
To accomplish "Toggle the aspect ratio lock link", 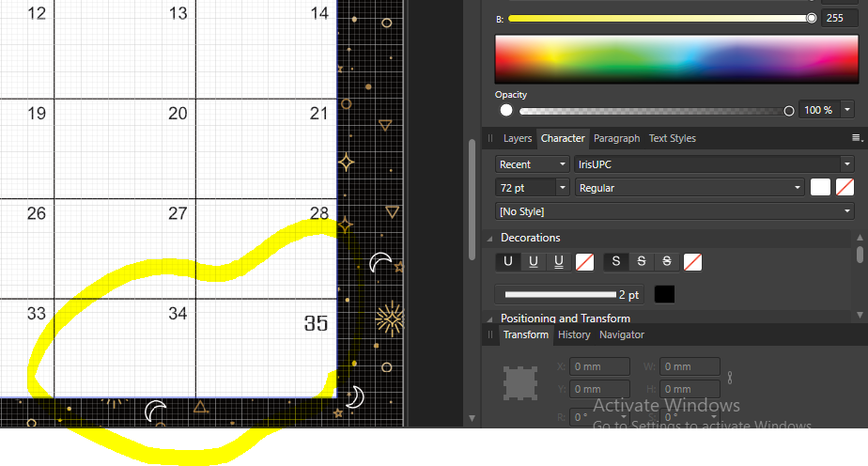I will click(x=730, y=378).
